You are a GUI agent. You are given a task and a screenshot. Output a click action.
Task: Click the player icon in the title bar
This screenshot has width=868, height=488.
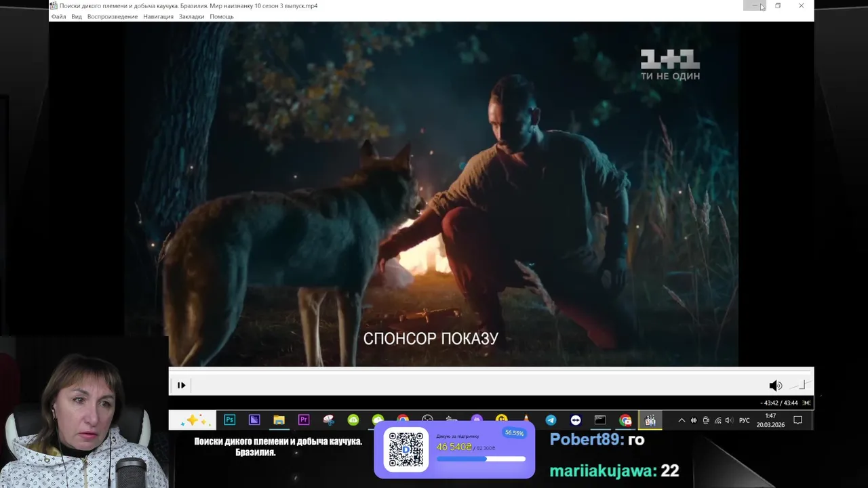[x=54, y=5]
